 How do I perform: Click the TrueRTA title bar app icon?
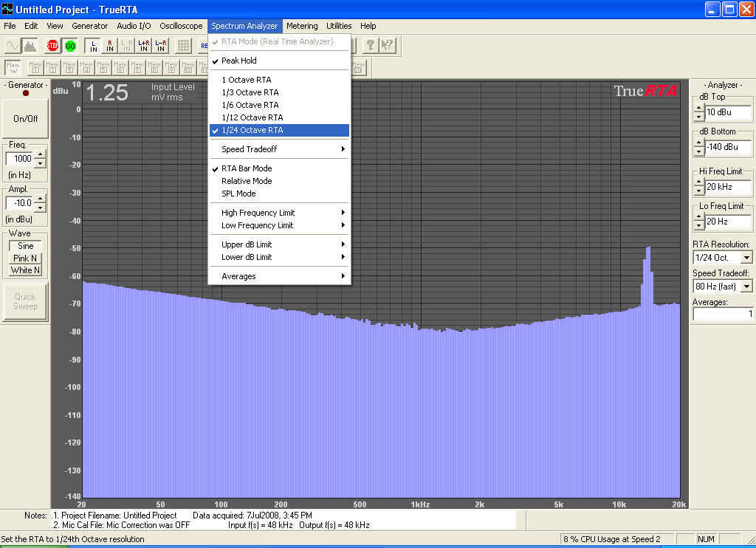pyautogui.click(x=7, y=9)
